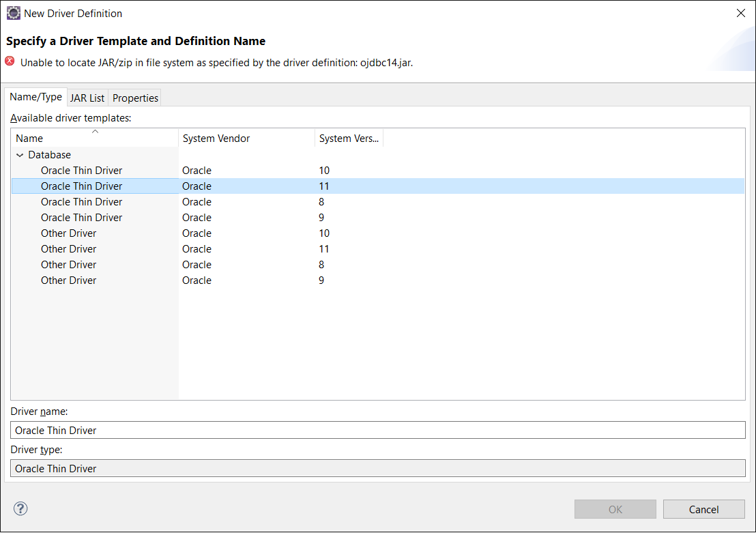This screenshot has width=756, height=533.
Task: Click the Oracle vendor cell in the Other Driver 9 row
Action: point(197,280)
